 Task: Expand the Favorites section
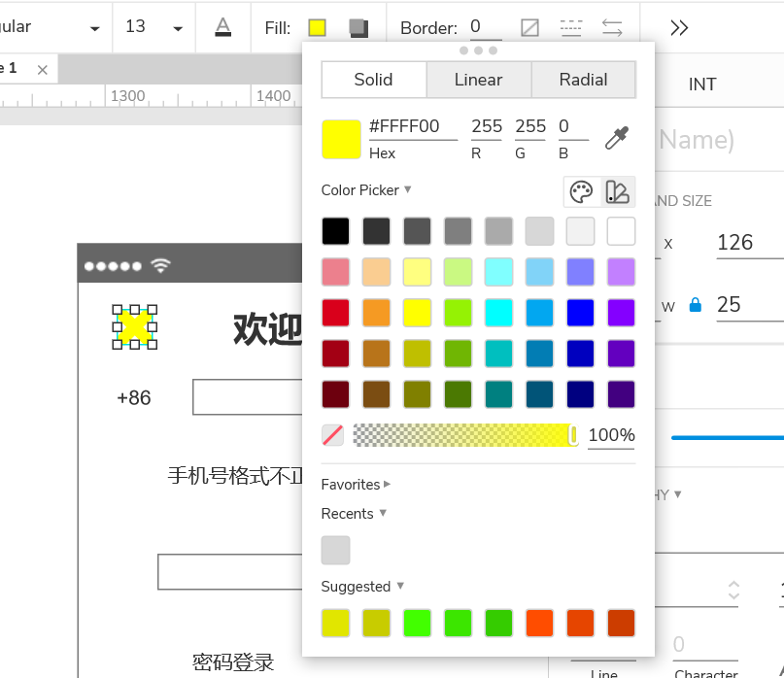click(356, 484)
